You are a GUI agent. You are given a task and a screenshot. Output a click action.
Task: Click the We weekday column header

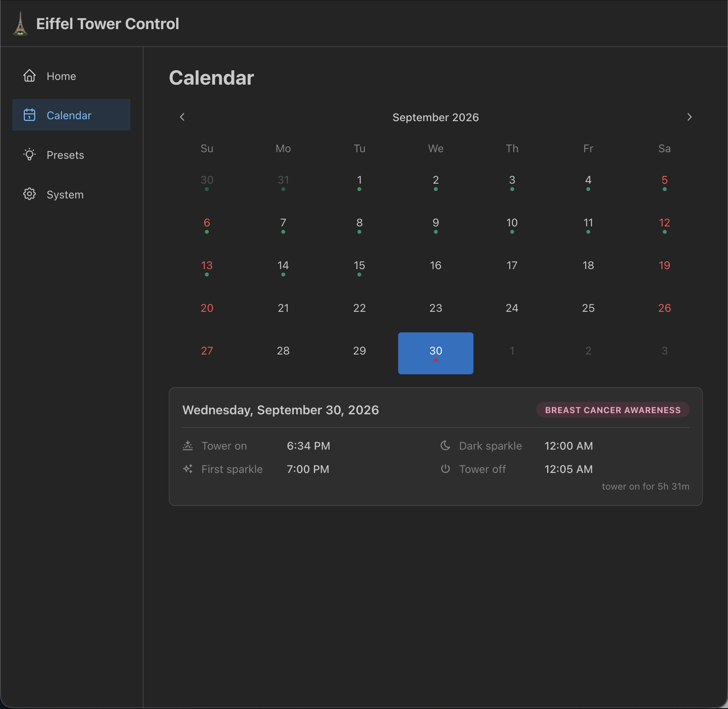coord(436,148)
